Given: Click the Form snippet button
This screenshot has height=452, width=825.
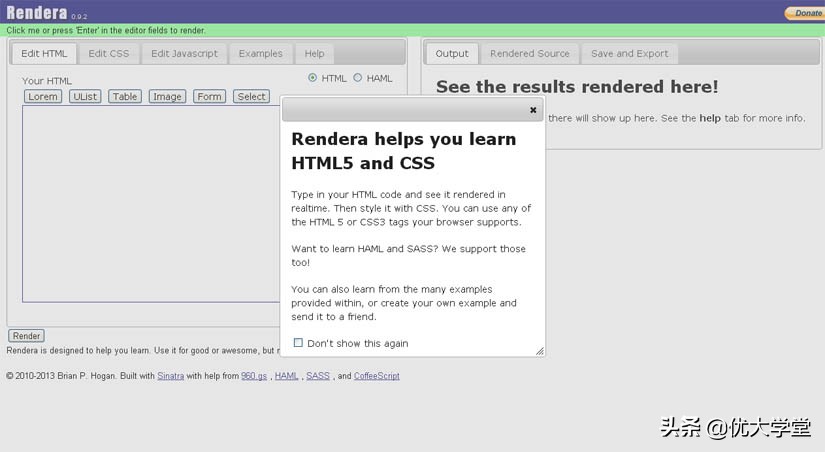Looking at the screenshot, I should (209, 96).
